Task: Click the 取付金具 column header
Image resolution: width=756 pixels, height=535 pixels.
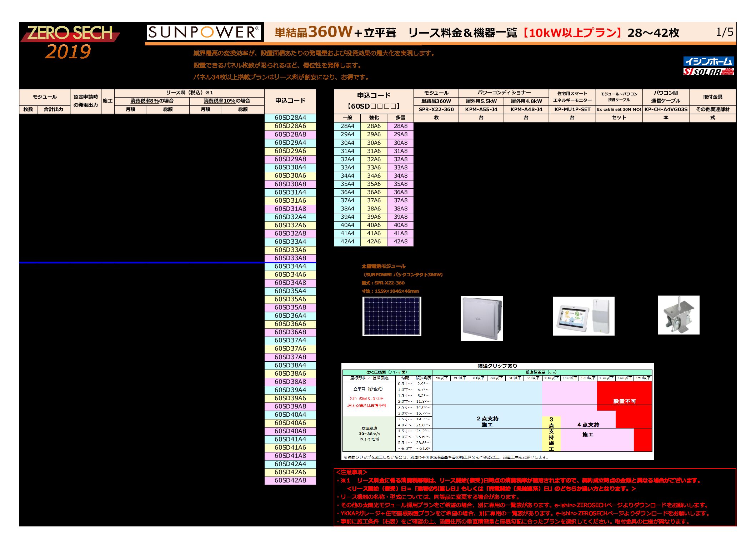Action: (x=712, y=97)
